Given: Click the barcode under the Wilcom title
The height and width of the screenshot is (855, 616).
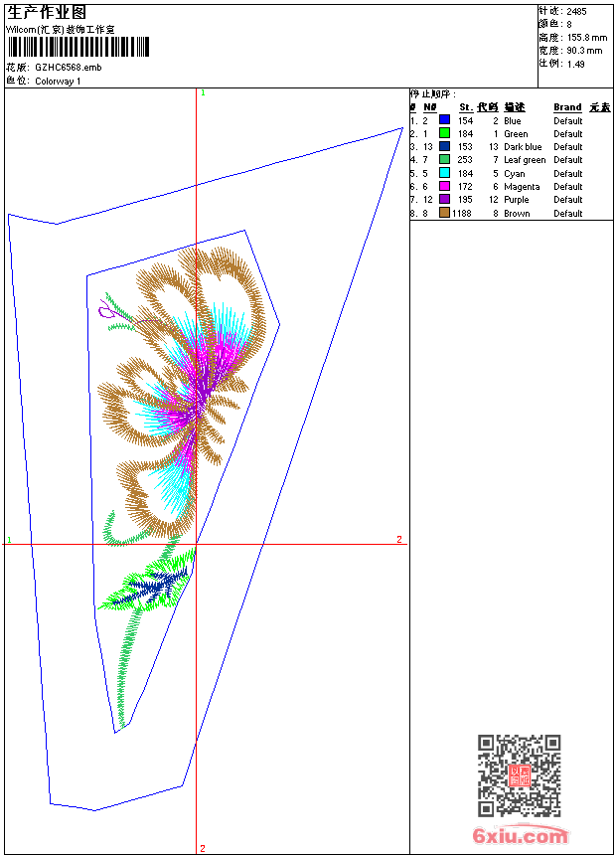Looking at the screenshot, I should 78,48.
